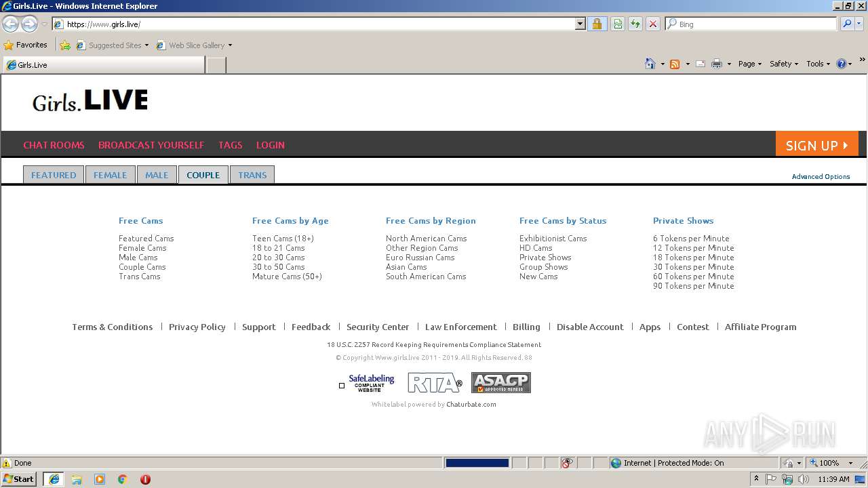This screenshot has width=868, height=488.
Task: Open a new blank tab button
Action: 216,65
